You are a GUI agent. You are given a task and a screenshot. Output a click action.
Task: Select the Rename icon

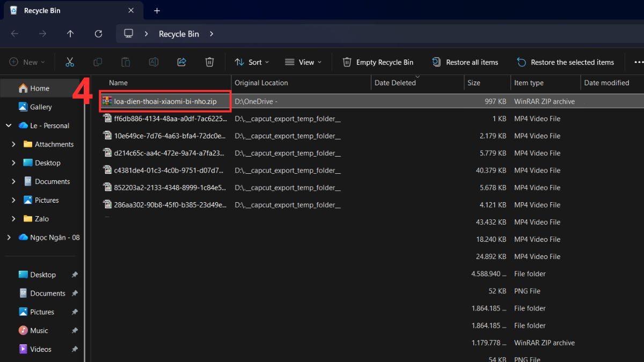(153, 62)
